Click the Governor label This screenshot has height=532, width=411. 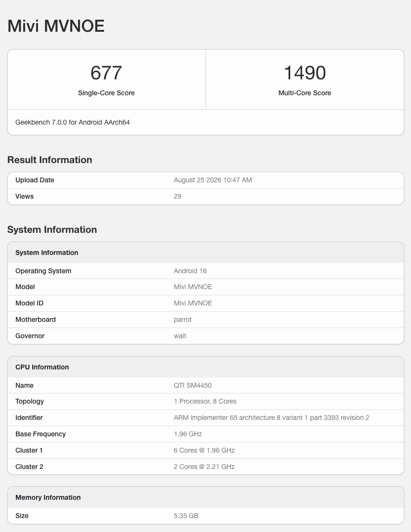coord(30,336)
